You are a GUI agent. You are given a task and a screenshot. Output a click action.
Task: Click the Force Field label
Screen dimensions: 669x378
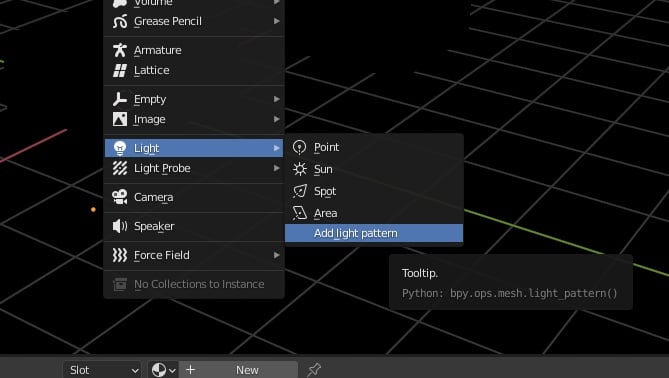click(x=162, y=255)
